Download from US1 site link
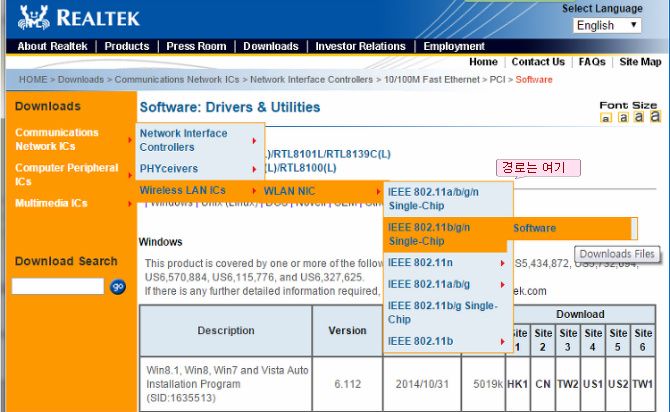The width and height of the screenshot is (670, 412). pos(593,384)
